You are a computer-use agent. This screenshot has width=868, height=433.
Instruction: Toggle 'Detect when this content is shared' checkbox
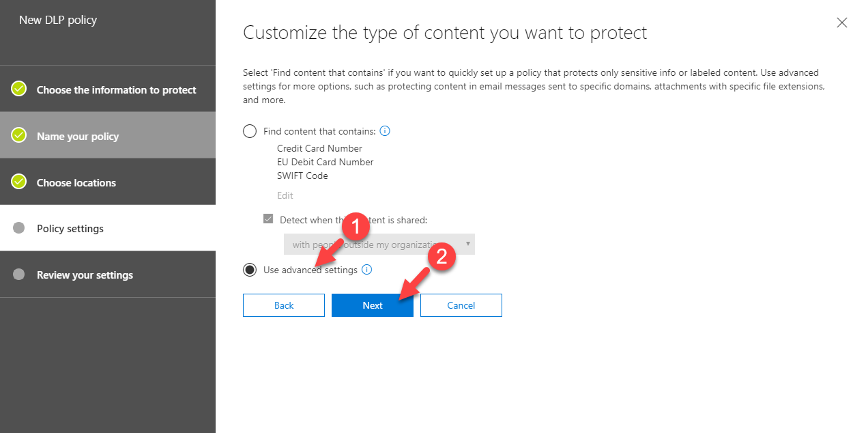pos(268,220)
